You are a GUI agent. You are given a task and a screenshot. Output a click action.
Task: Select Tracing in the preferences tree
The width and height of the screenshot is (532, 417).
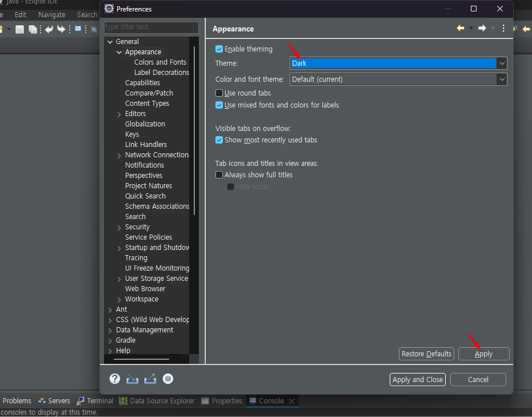click(136, 258)
